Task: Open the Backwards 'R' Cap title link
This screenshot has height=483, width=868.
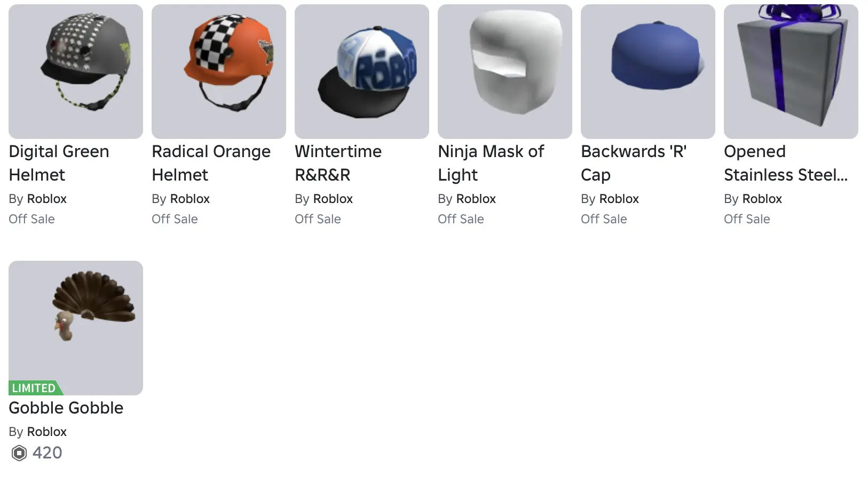Action: point(634,163)
